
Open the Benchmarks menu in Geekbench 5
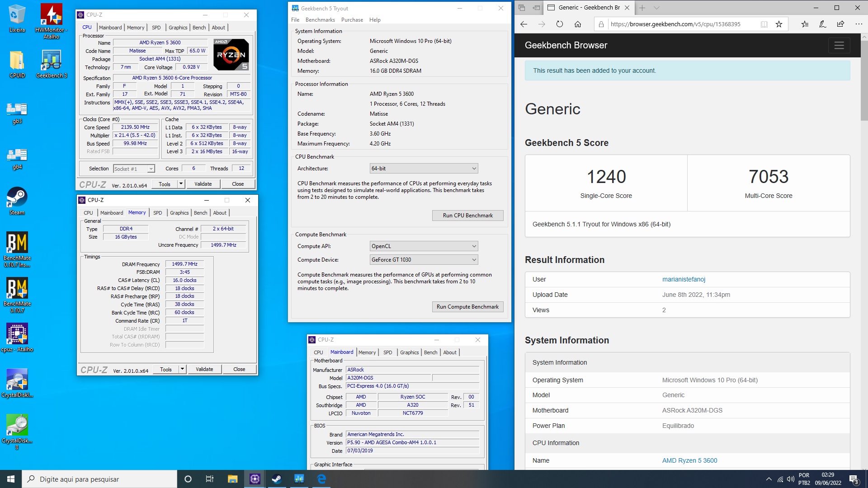coord(320,20)
